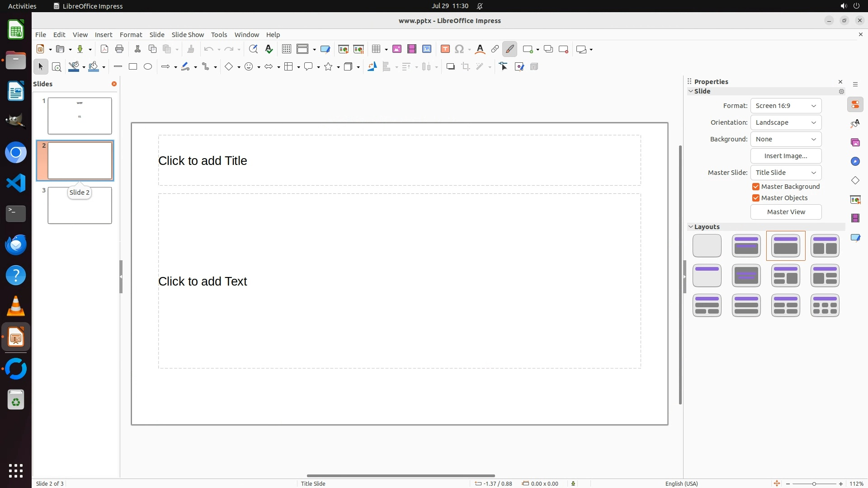Click the Insert Special Character icon
Image resolution: width=868 pixels, height=488 pixels.
[x=459, y=49]
